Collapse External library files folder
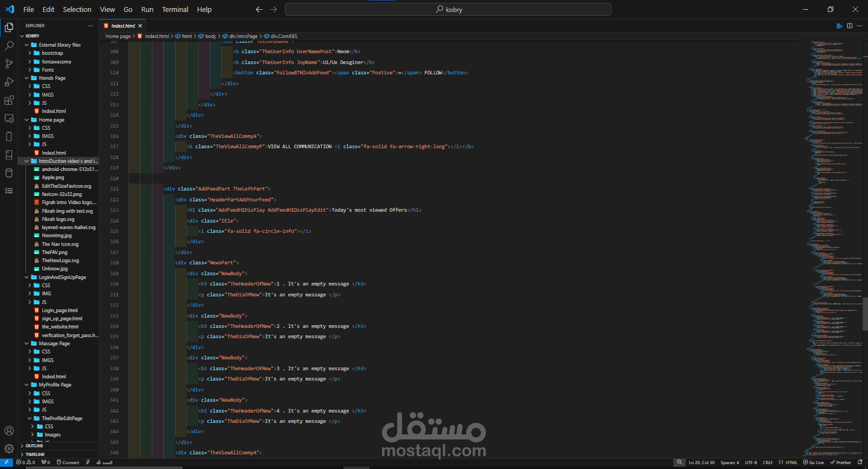Viewport: 868px width, 469px height. pos(59,45)
